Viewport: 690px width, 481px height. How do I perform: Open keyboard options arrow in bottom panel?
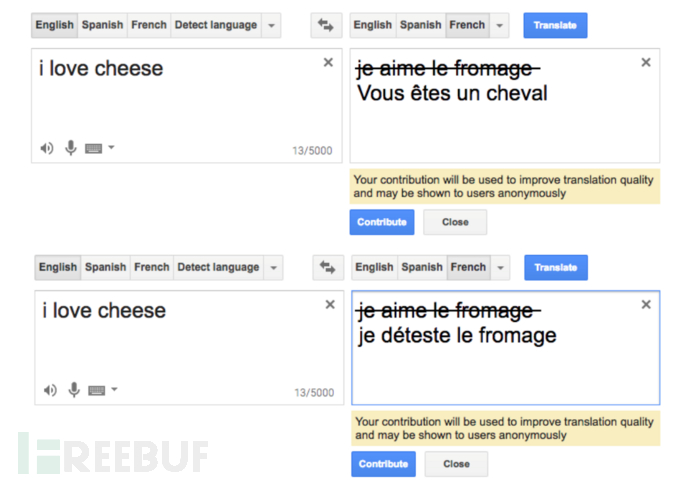pos(114,389)
